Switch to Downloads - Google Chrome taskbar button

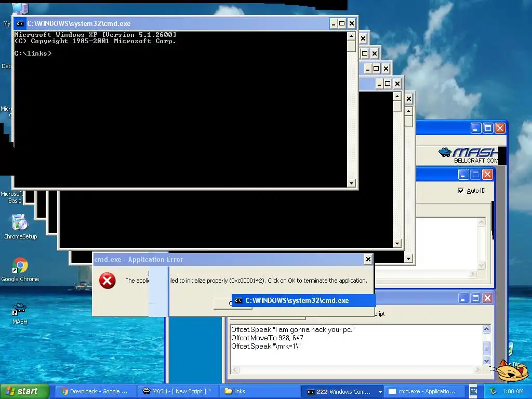pyautogui.click(x=95, y=391)
